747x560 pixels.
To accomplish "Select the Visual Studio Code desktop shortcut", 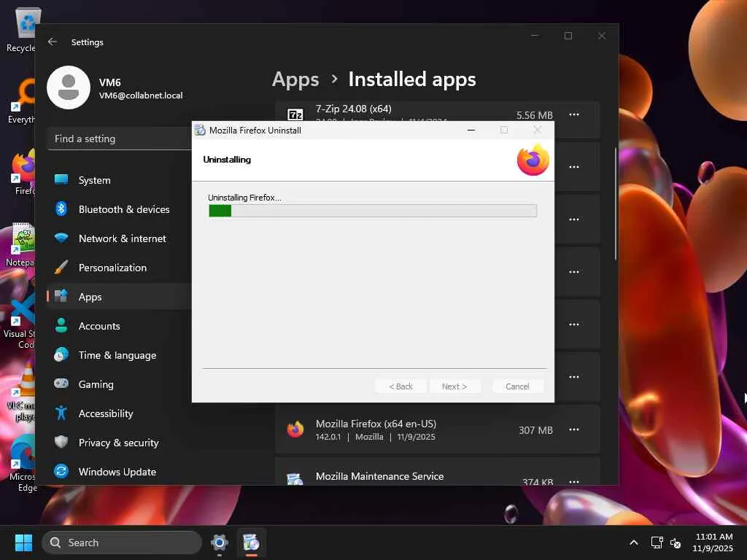I will click(19, 321).
